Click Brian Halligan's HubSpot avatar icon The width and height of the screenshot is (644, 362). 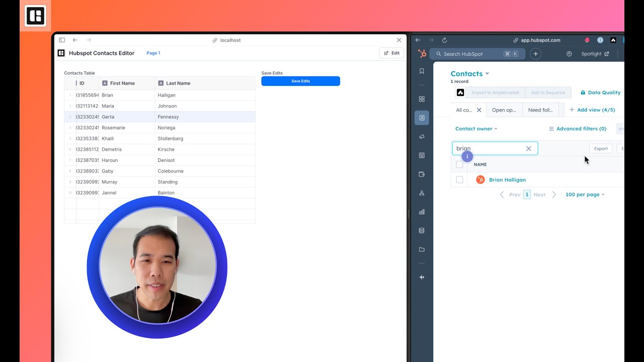tap(480, 179)
